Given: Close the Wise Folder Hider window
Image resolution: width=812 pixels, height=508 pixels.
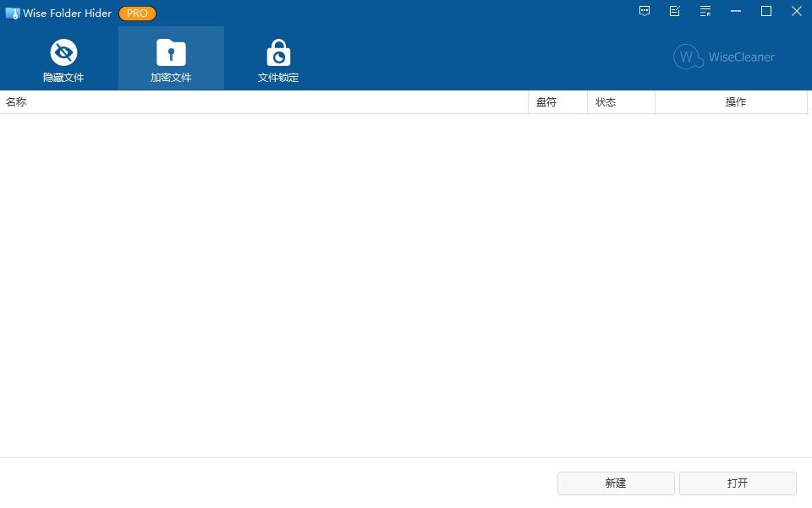Looking at the screenshot, I should [x=797, y=11].
